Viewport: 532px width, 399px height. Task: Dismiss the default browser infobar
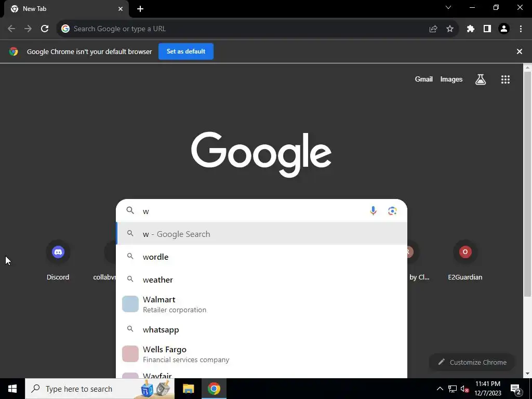520,51
